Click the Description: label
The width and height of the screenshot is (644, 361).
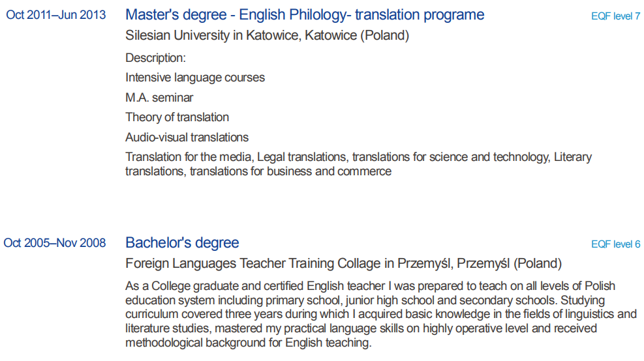click(x=155, y=58)
